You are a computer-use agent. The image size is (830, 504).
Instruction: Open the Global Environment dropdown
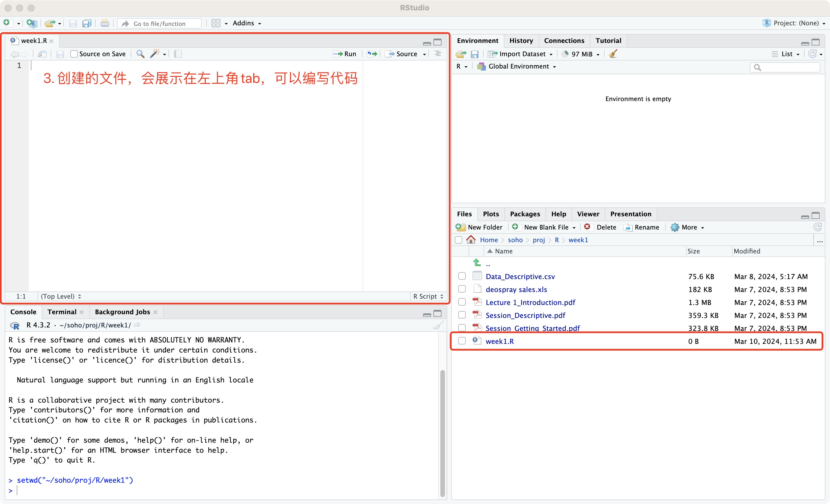tap(519, 66)
